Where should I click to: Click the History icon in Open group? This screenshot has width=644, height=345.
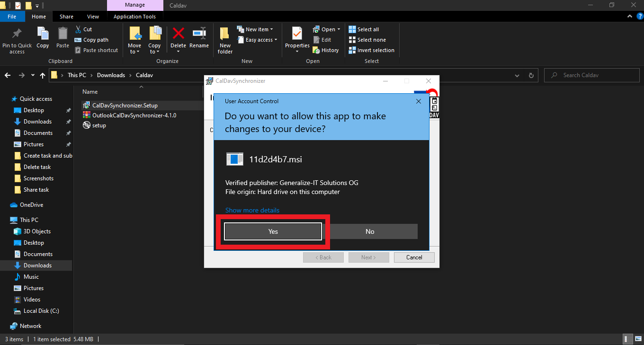point(326,50)
